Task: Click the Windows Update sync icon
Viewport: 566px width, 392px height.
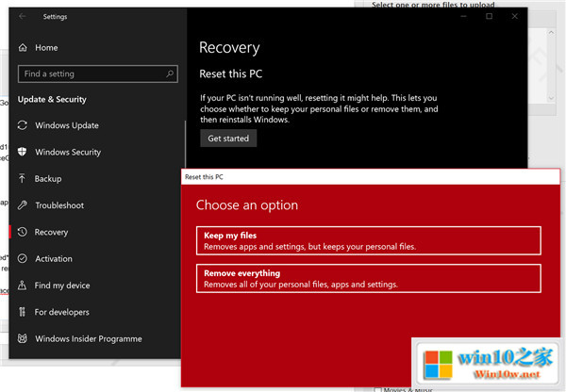Action: tap(23, 125)
